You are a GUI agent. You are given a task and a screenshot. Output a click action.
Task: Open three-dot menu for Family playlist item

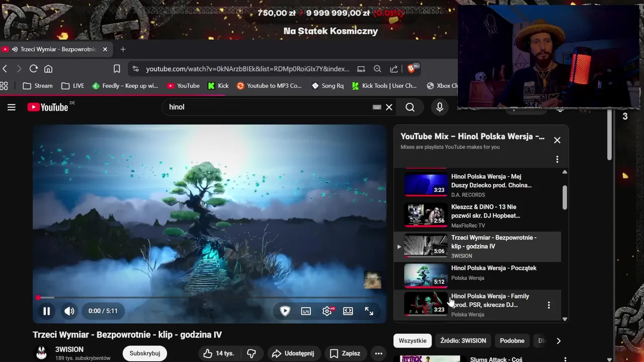(x=548, y=305)
